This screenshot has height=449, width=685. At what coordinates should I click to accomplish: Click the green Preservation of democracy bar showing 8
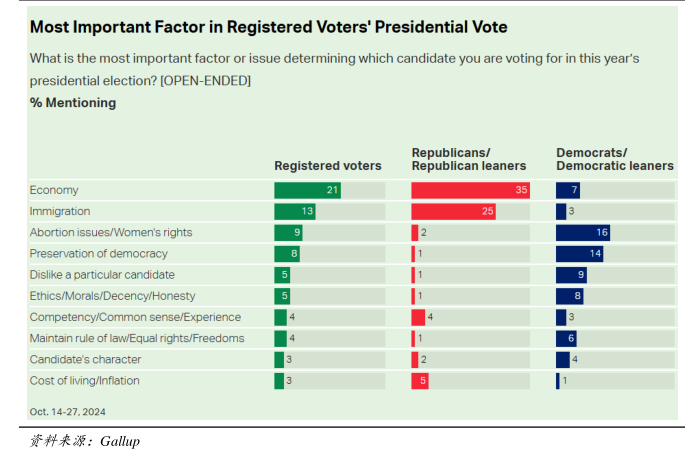pos(287,254)
